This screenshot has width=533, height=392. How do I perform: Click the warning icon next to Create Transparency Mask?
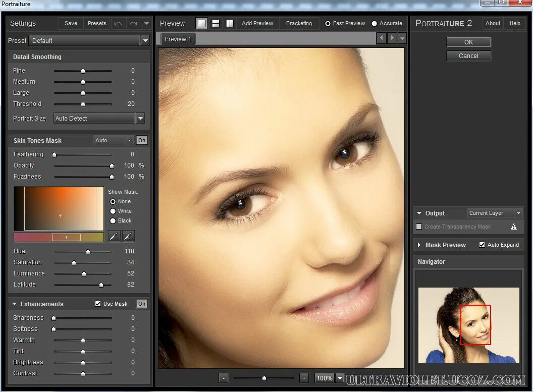[514, 227]
